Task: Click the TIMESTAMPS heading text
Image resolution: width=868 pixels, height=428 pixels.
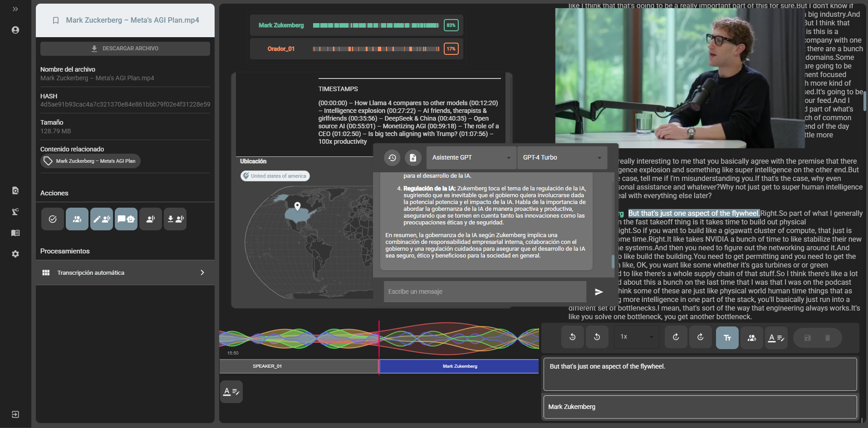Action: 338,89
